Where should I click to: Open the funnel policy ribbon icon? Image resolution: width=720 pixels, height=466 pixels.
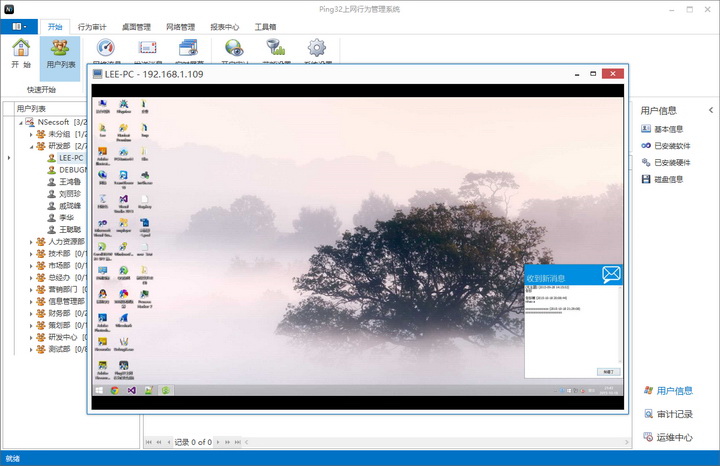(276, 48)
